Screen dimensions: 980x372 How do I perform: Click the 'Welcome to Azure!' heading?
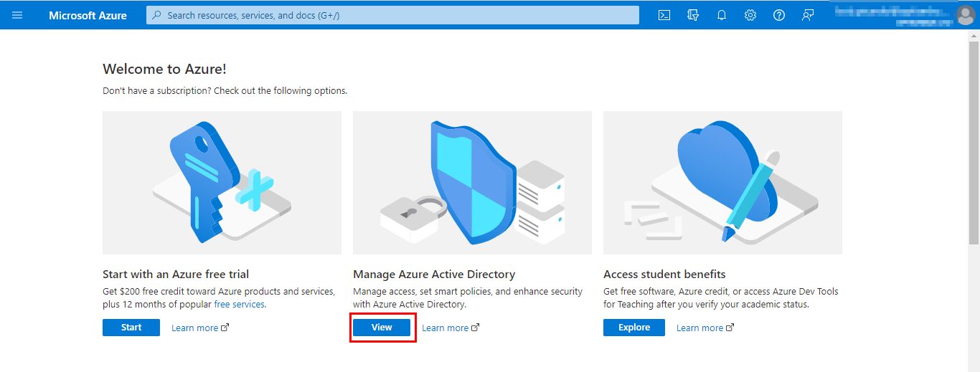pyautogui.click(x=165, y=69)
